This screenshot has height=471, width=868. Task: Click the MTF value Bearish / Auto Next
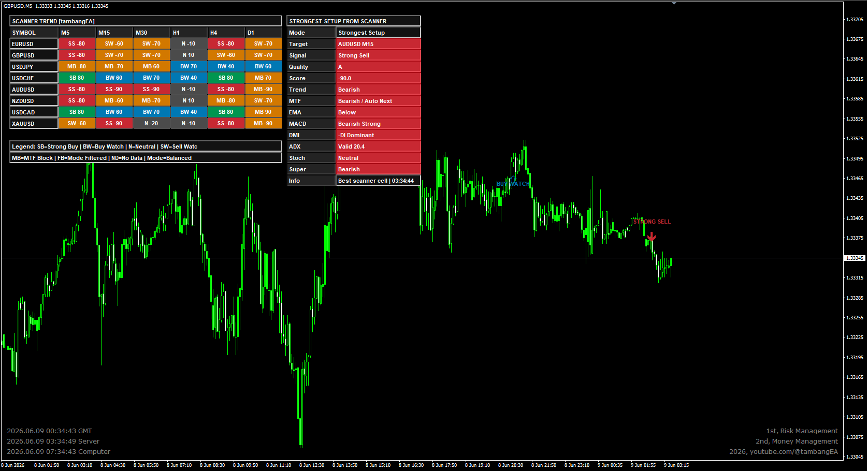(x=379, y=101)
